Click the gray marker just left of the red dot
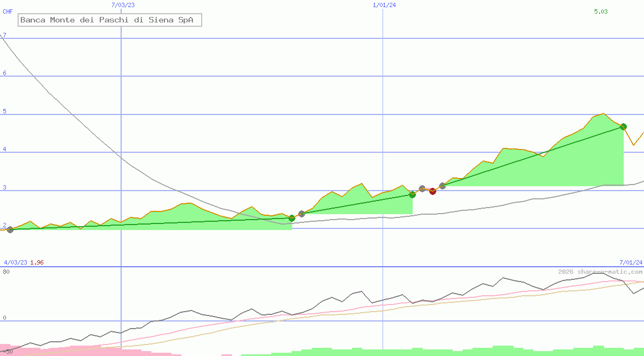The height and width of the screenshot is (356, 644). tap(422, 188)
